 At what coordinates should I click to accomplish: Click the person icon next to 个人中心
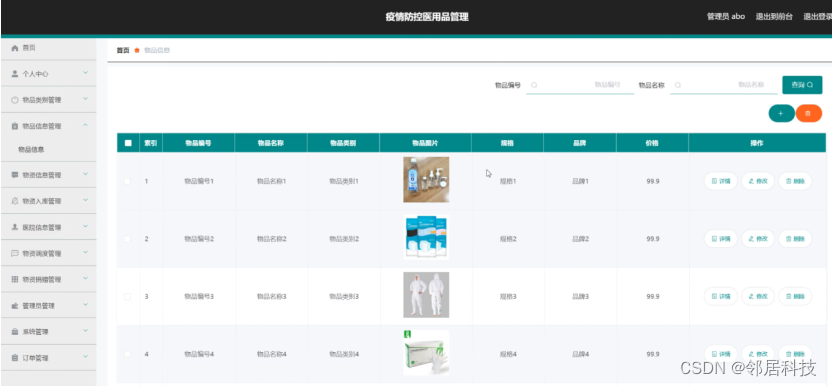15,74
